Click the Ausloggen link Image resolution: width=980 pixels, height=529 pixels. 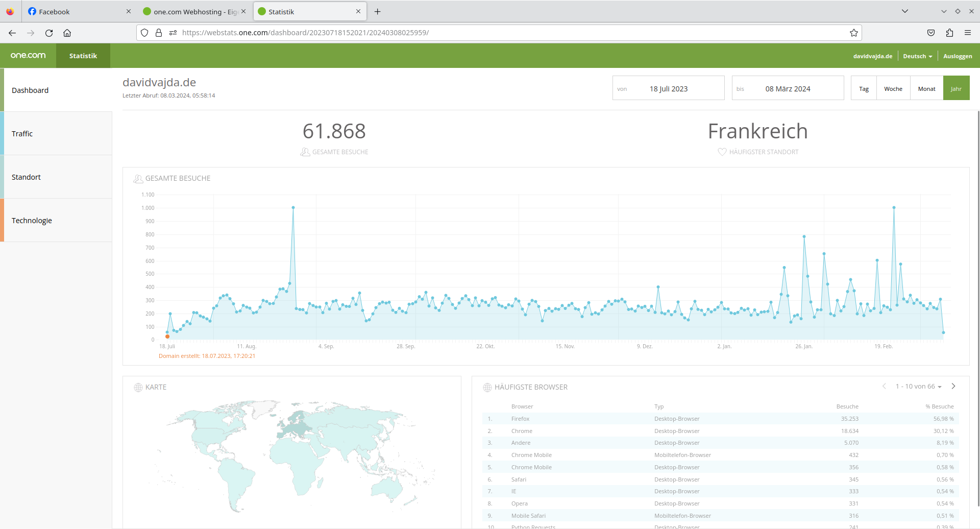pyautogui.click(x=957, y=56)
